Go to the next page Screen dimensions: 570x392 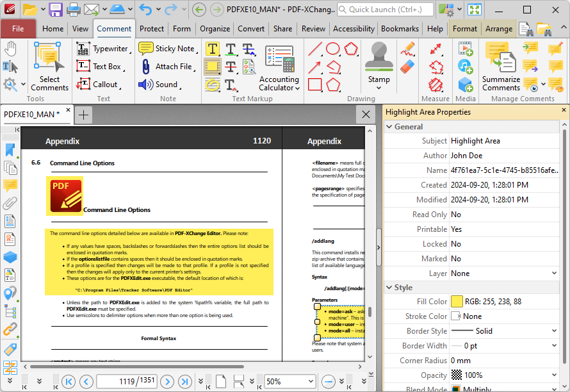167,382
